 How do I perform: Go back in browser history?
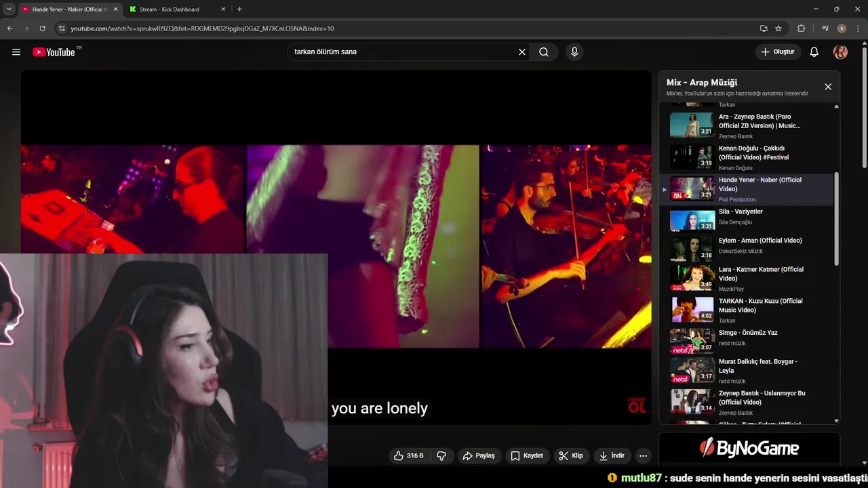click(10, 28)
